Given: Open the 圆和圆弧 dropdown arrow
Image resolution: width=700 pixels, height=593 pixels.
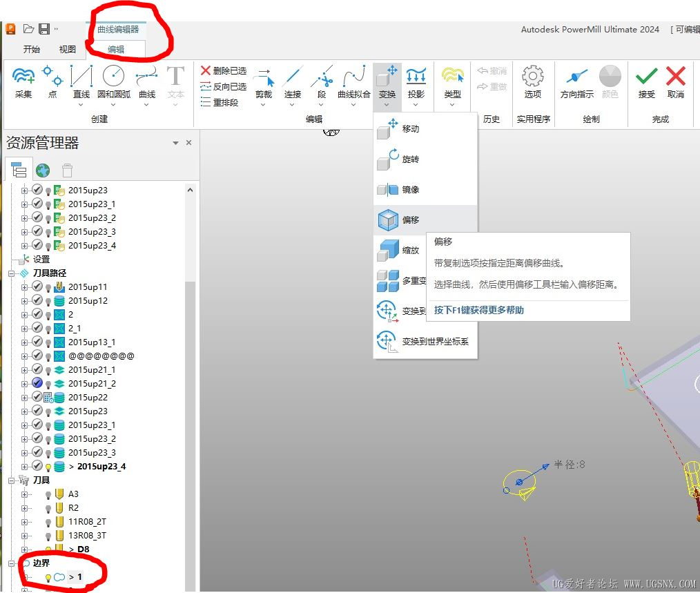Looking at the screenshot, I should [x=113, y=105].
